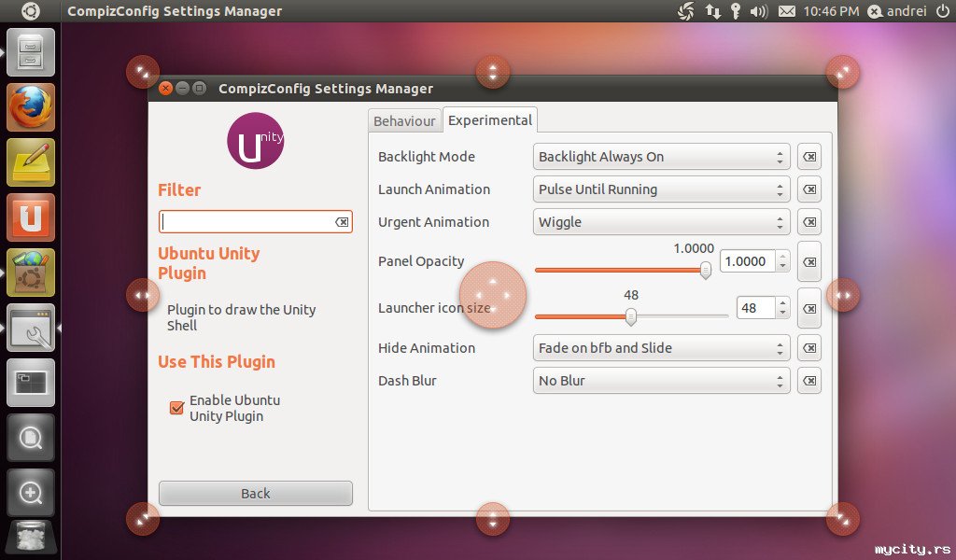956x560 pixels.
Task: Clear the Filter search field icon
Action: pos(342,222)
